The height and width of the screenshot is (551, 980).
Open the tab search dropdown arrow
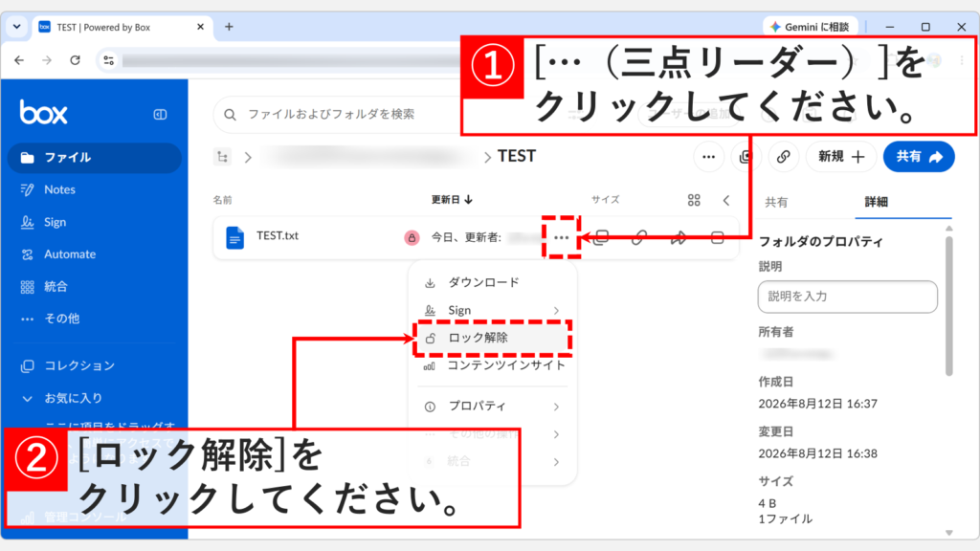[x=17, y=27]
